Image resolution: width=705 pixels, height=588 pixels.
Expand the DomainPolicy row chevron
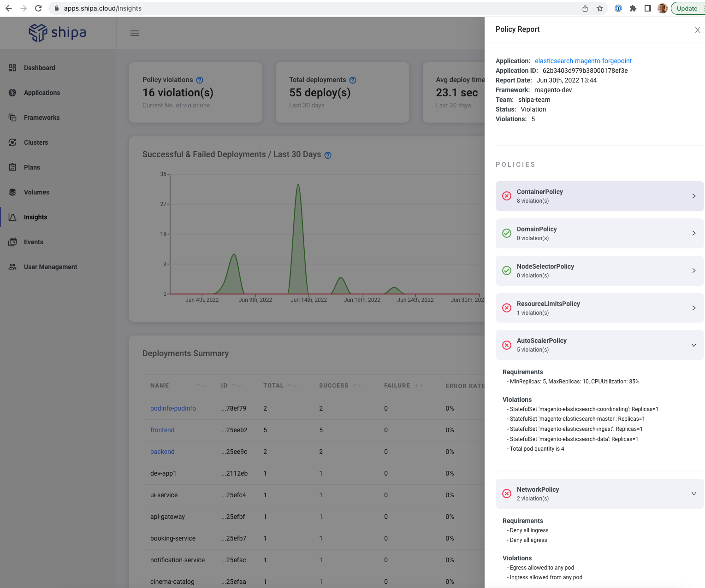click(694, 233)
